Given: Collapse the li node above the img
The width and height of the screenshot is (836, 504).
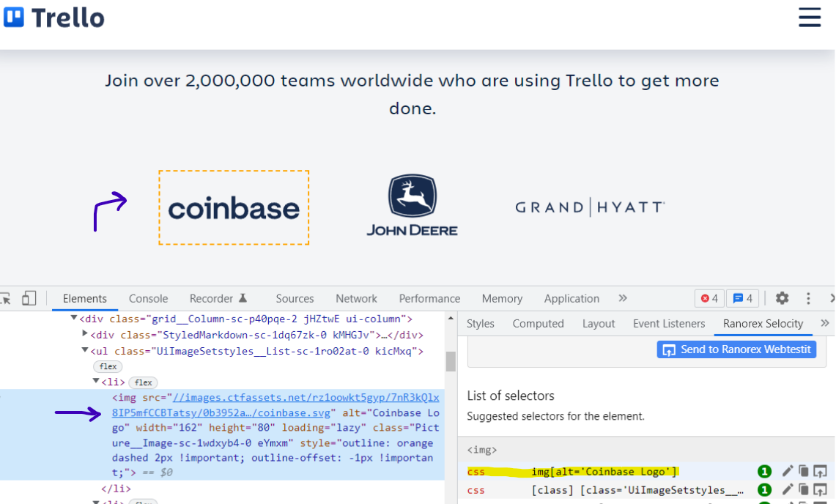Looking at the screenshot, I should [x=96, y=381].
